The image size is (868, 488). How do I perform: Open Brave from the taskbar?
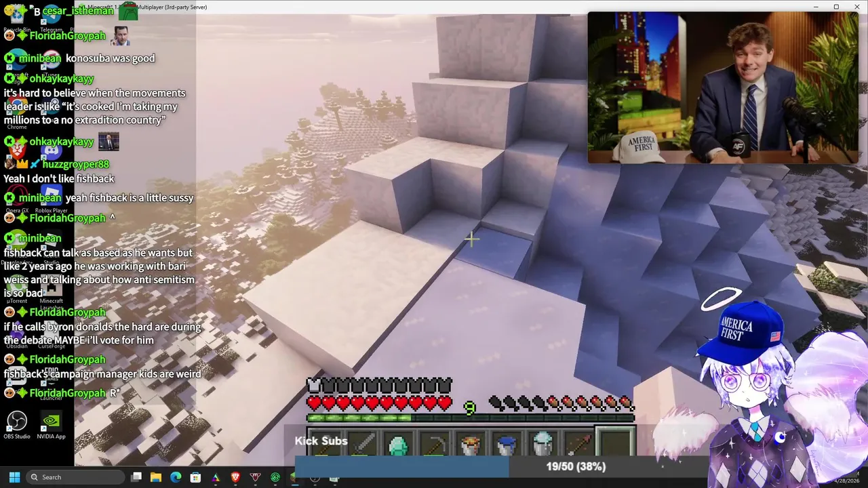click(x=235, y=477)
